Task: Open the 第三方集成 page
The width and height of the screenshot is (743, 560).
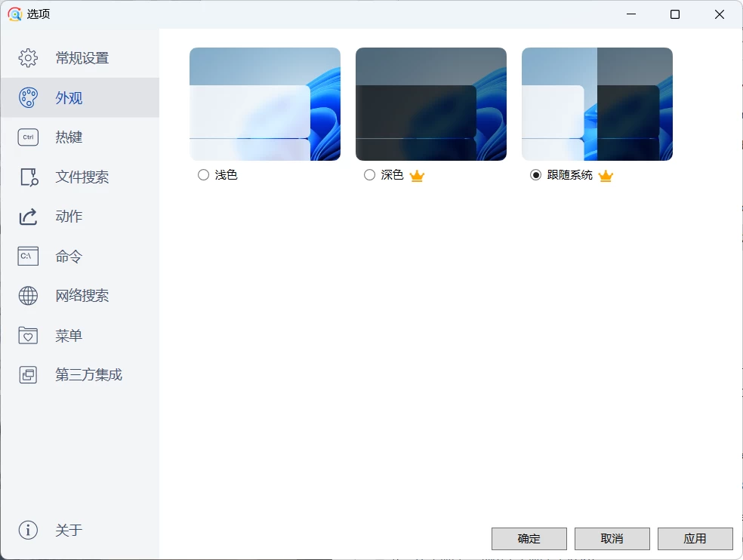Action: tap(79, 375)
